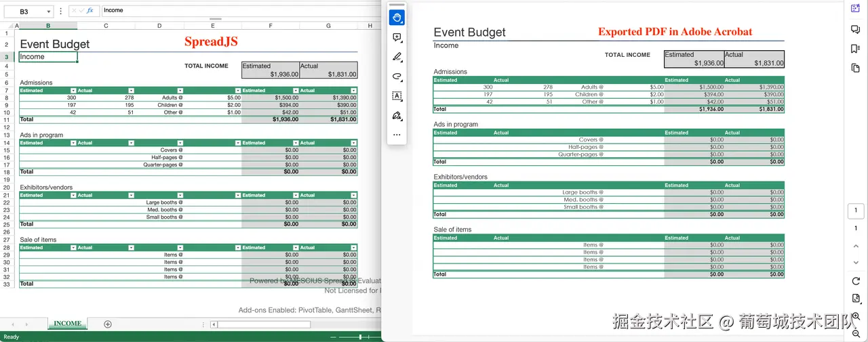Image resolution: width=868 pixels, height=342 pixels.
Task: Click the spreadsheet zoom slider
Action: point(360,337)
